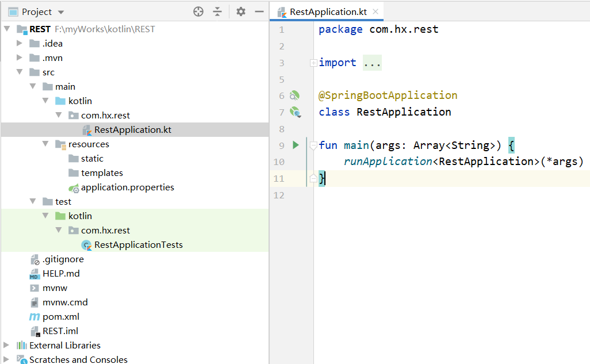Click the fold end marker on line 11

tap(313, 178)
